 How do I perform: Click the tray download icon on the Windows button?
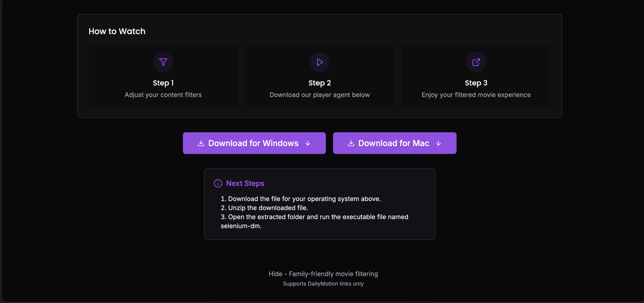(201, 143)
